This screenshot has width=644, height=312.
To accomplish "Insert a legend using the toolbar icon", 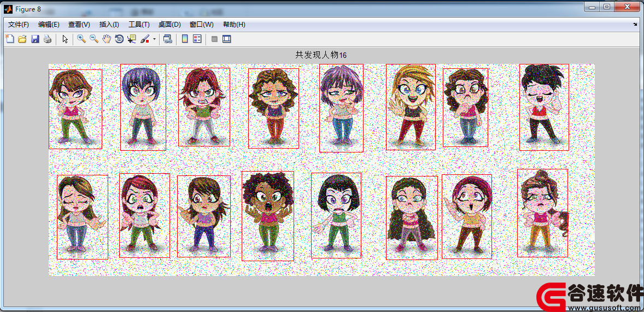I will click(x=197, y=39).
